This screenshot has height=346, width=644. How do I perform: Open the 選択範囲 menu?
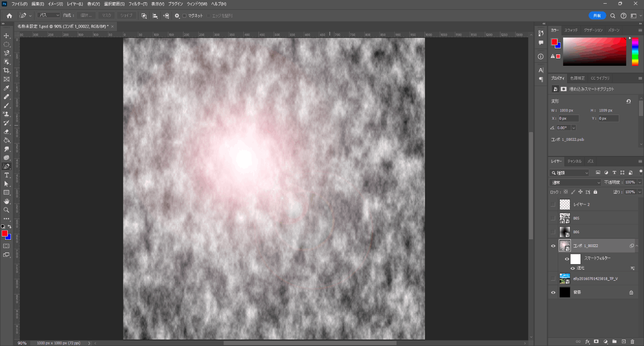[x=114, y=4]
